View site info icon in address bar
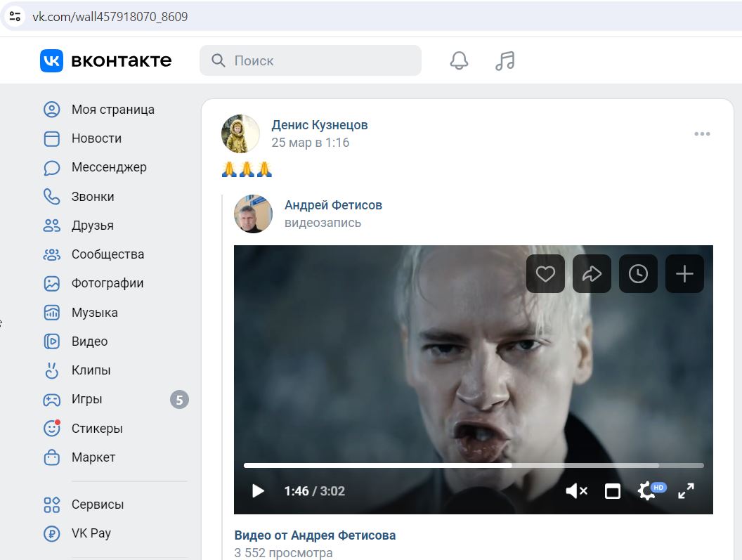This screenshot has height=560, width=742. click(15, 17)
